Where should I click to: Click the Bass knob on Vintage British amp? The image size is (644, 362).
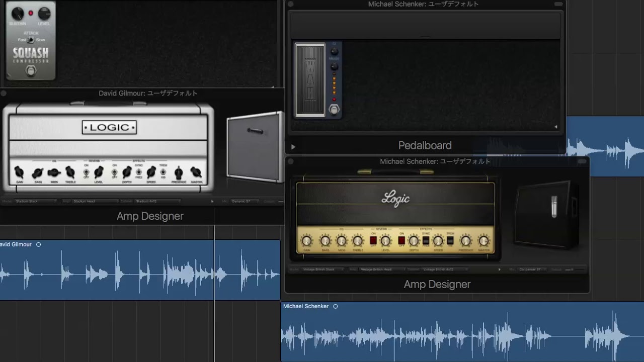click(x=326, y=241)
